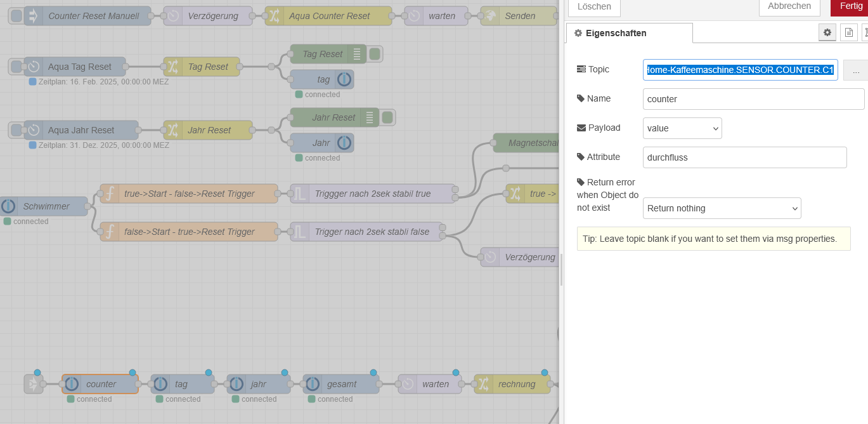The image size is (868, 424).
Task: Toggle the Jahr Reset debug output button
Action: pos(387,117)
